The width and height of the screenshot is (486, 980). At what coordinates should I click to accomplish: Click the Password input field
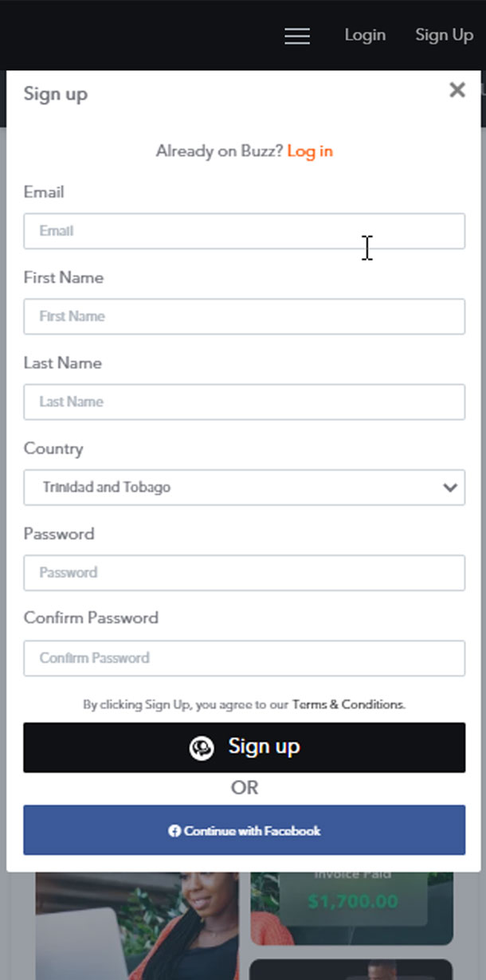(244, 573)
